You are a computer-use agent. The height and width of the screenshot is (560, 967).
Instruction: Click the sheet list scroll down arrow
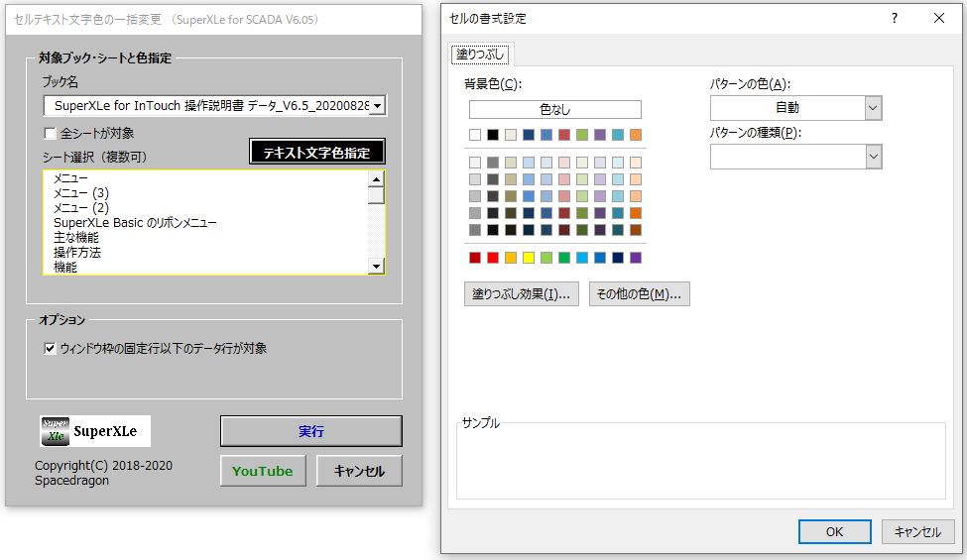tap(376, 267)
